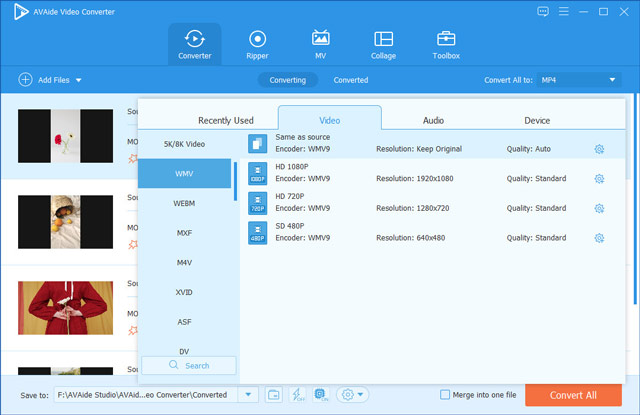Click the search magnifier icon
This screenshot has height=415, width=640.
pyautogui.click(x=173, y=365)
